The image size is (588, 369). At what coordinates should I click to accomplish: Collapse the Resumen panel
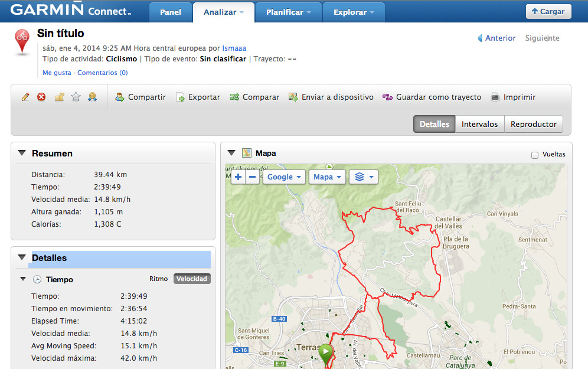(x=22, y=153)
